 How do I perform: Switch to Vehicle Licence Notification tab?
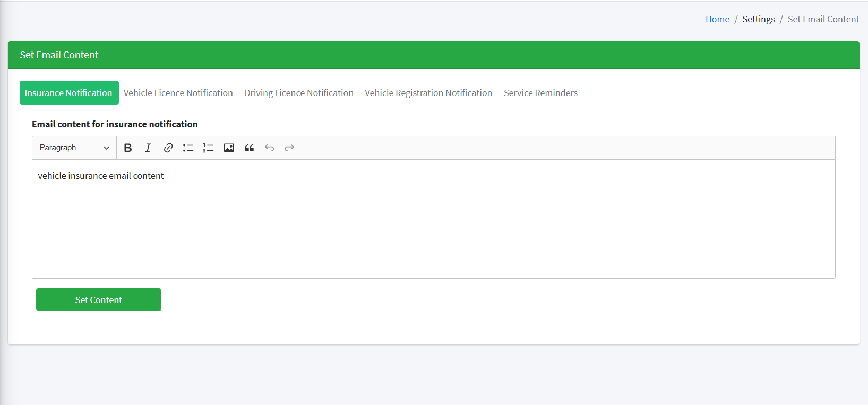178,93
